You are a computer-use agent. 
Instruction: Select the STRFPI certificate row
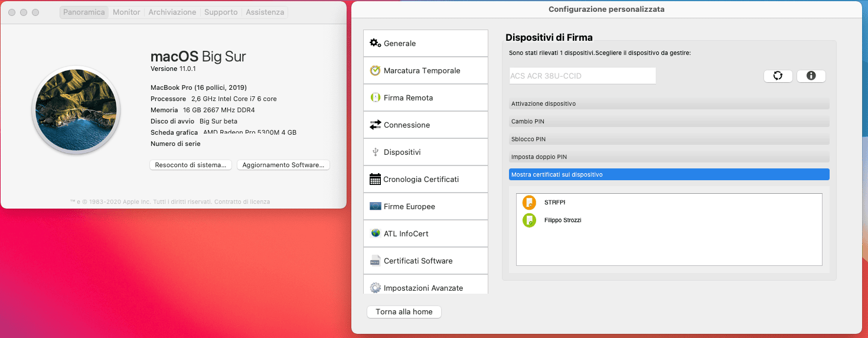point(669,203)
